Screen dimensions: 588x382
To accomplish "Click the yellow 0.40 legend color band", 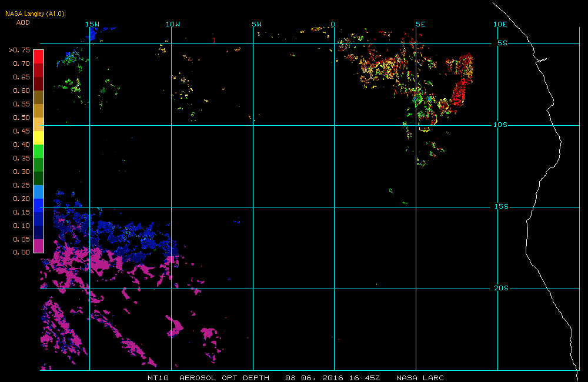I will 39,138.
